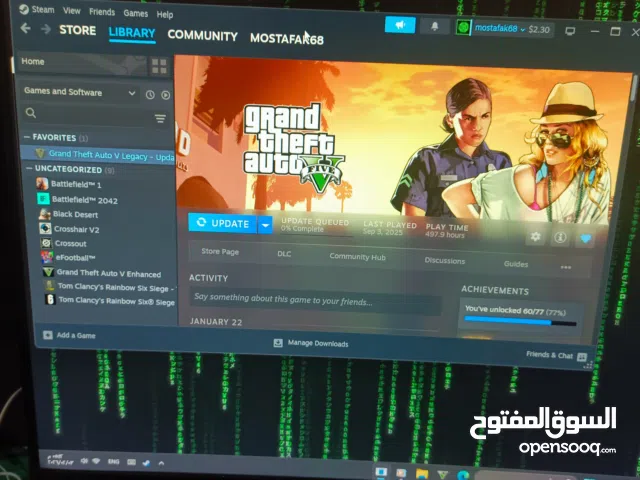
Task: Click the Black Desert game icon
Action: (x=44, y=213)
